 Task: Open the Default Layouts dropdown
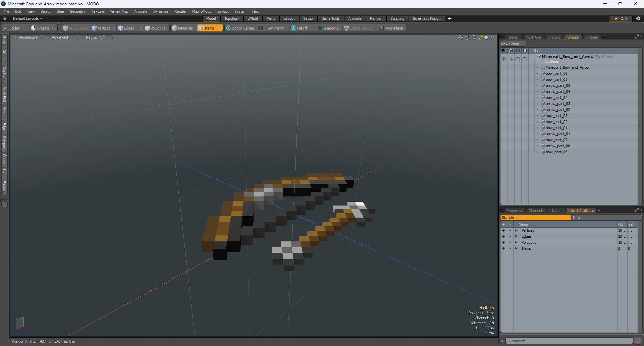click(28, 18)
